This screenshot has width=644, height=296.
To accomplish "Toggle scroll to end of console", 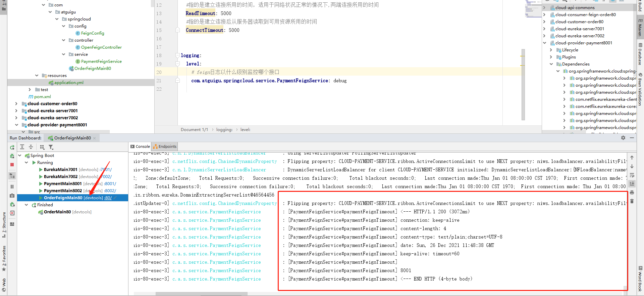I will [x=632, y=184].
